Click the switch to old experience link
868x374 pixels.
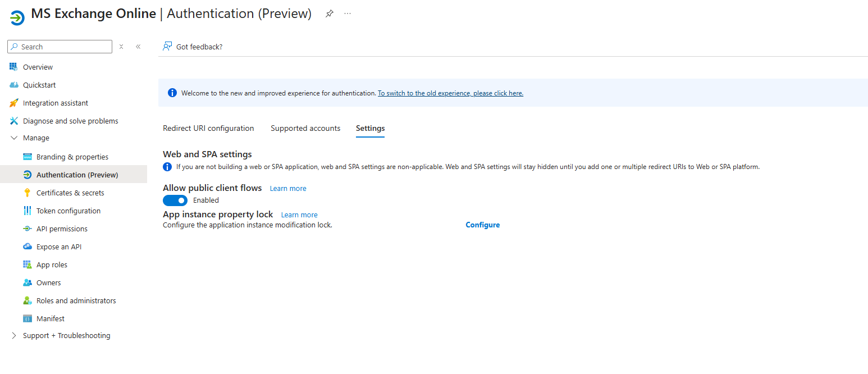[x=450, y=93]
